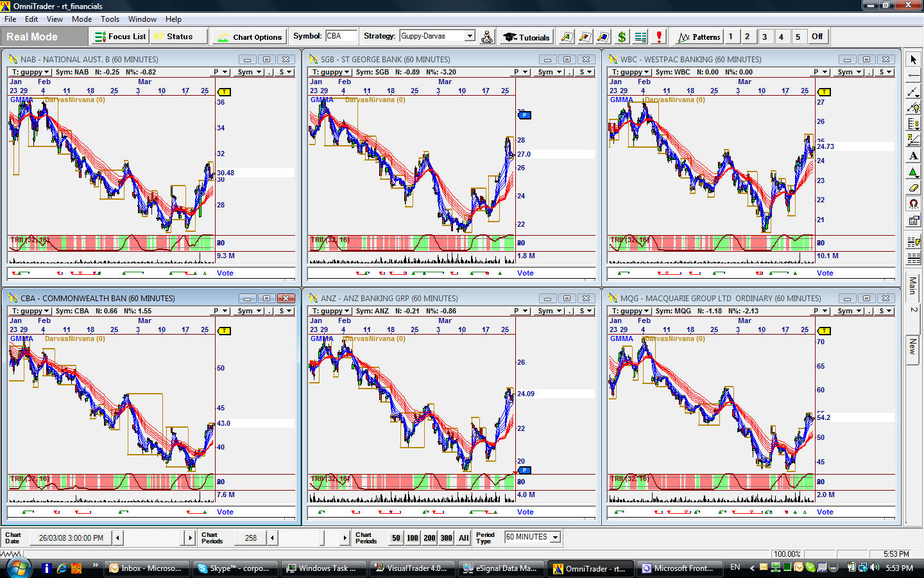Open the S dropdown on CBA chart

click(285, 311)
